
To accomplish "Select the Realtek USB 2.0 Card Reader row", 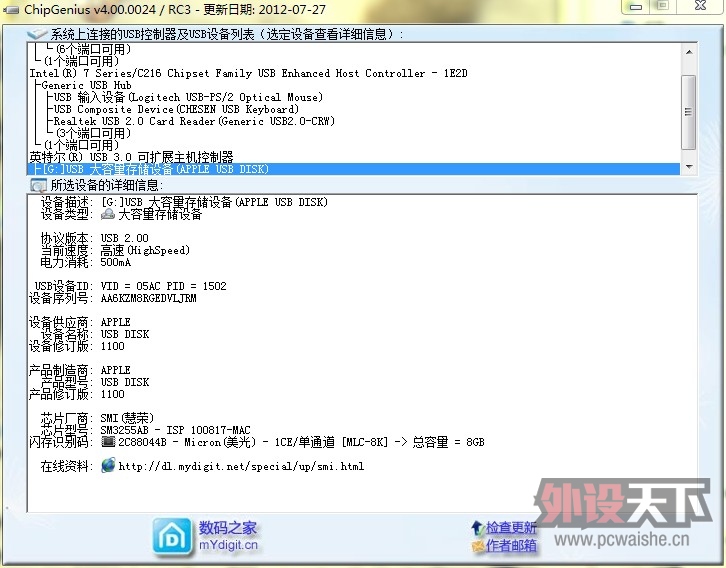I will (194, 121).
